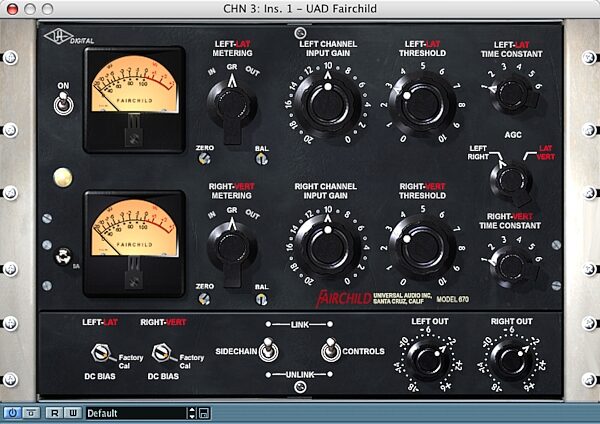Click the LINK label
This screenshot has height=424, width=600.
point(300,325)
